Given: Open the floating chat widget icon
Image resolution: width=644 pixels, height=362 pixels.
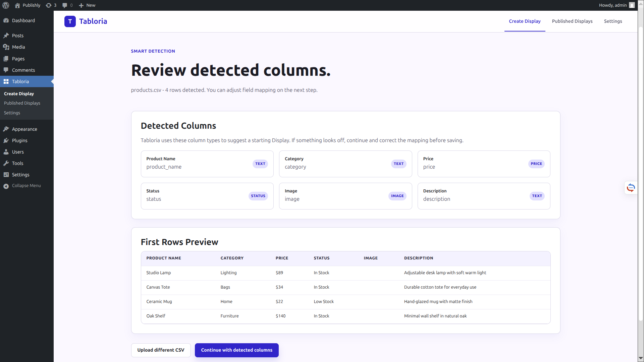Looking at the screenshot, I should tap(631, 188).
